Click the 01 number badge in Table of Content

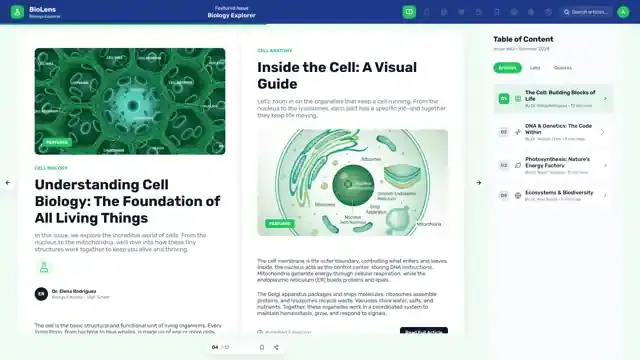pos(504,99)
